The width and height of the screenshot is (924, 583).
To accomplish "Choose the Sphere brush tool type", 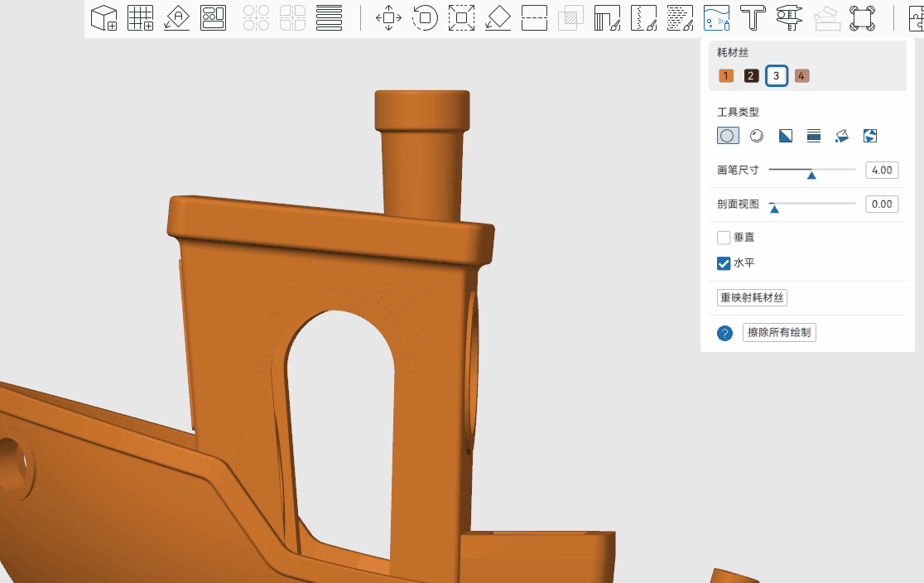I will tap(757, 136).
